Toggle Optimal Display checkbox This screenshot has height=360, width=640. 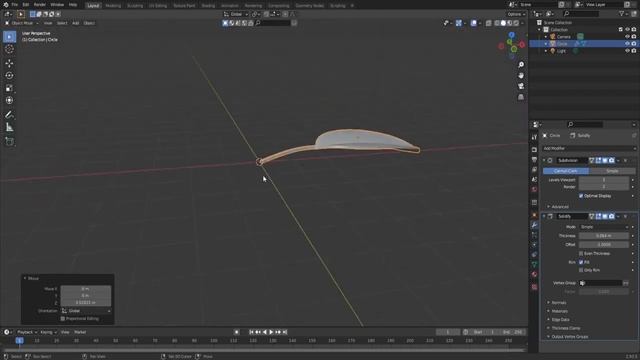[x=581, y=196]
